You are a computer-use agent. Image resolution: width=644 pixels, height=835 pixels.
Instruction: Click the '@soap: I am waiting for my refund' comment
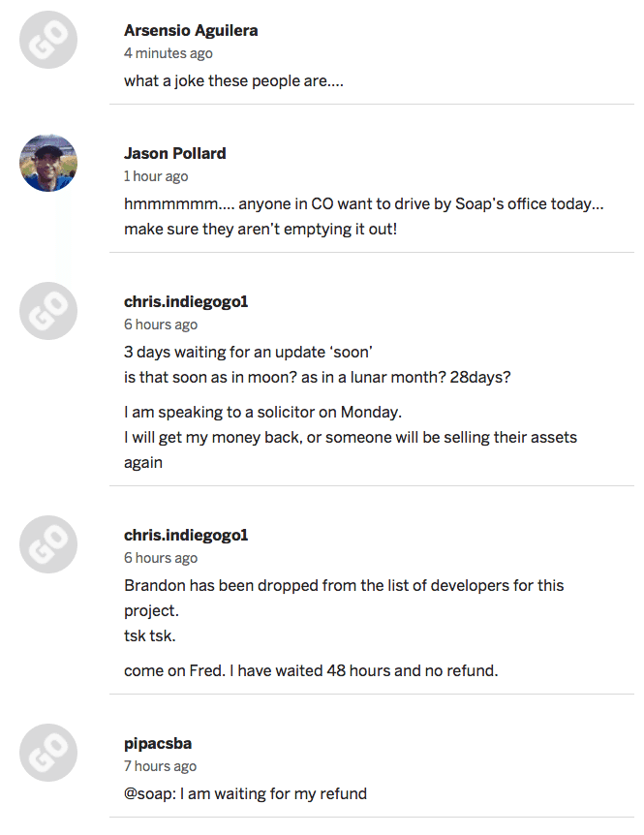coord(245,793)
